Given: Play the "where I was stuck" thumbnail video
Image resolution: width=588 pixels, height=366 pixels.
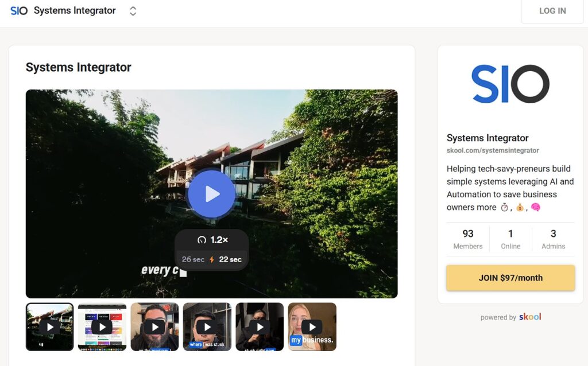Looking at the screenshot, I should point(207,326).
